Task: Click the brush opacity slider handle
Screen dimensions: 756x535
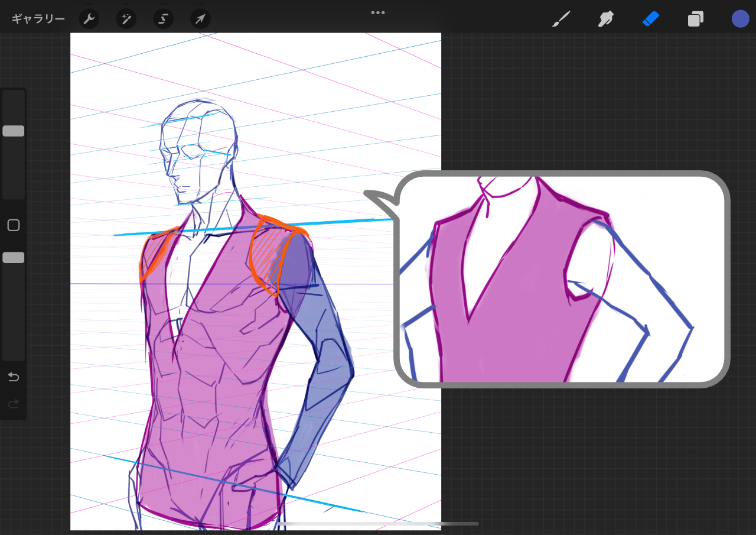Action: tap(14, 258)
